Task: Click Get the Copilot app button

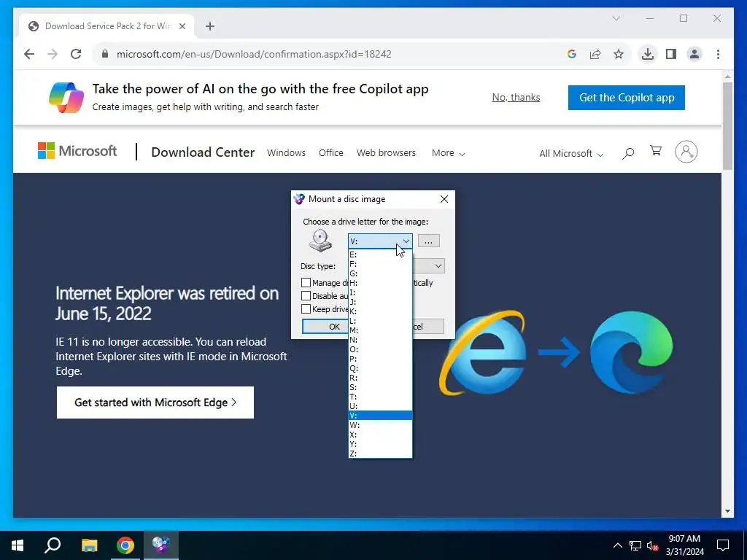Action: [x=627, y=98]
